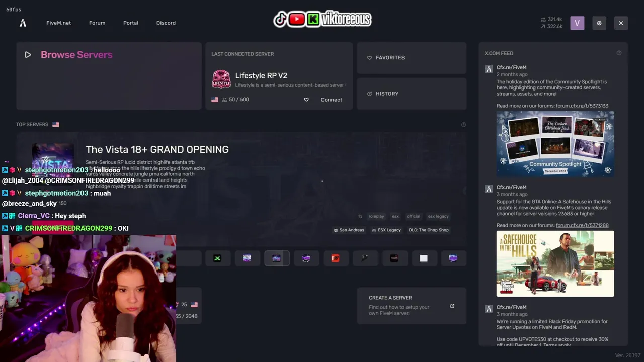Click the help icon for Top Servers
The height and width of the screenshot is (362, 644).
click(x=463, y=125)
